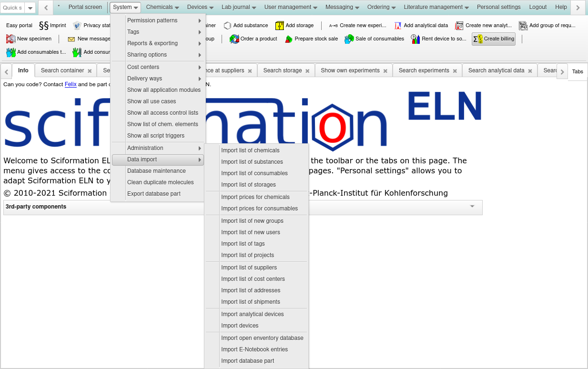Select Import analytical devices

pos(256,314)
